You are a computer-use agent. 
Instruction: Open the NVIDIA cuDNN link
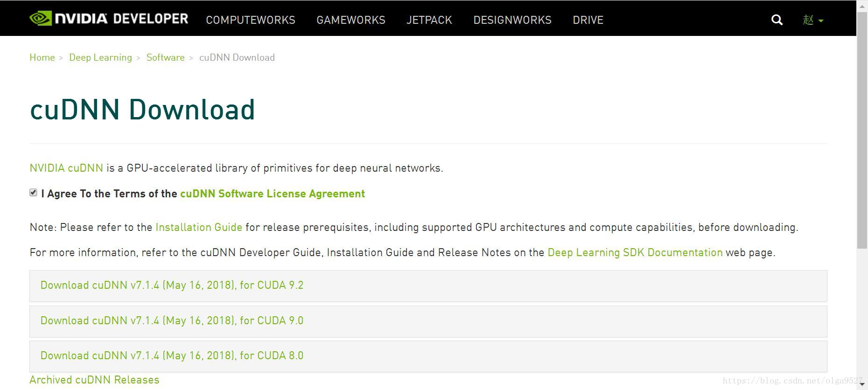(66, 168)
